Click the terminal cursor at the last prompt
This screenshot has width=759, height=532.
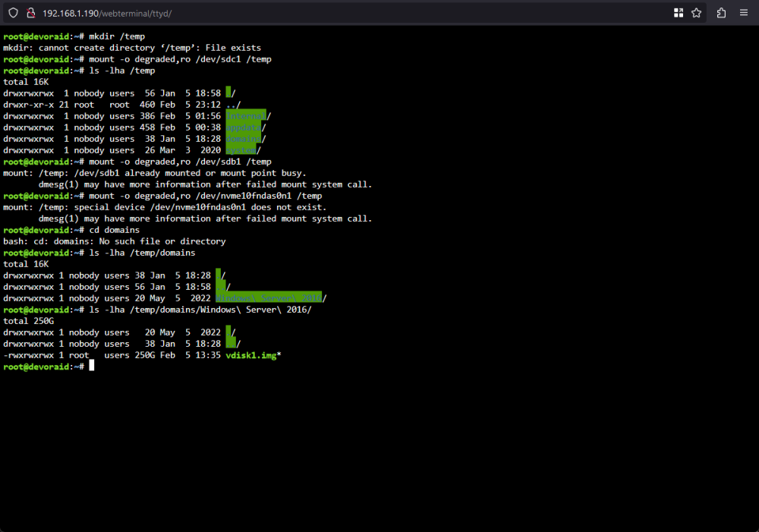92,367
